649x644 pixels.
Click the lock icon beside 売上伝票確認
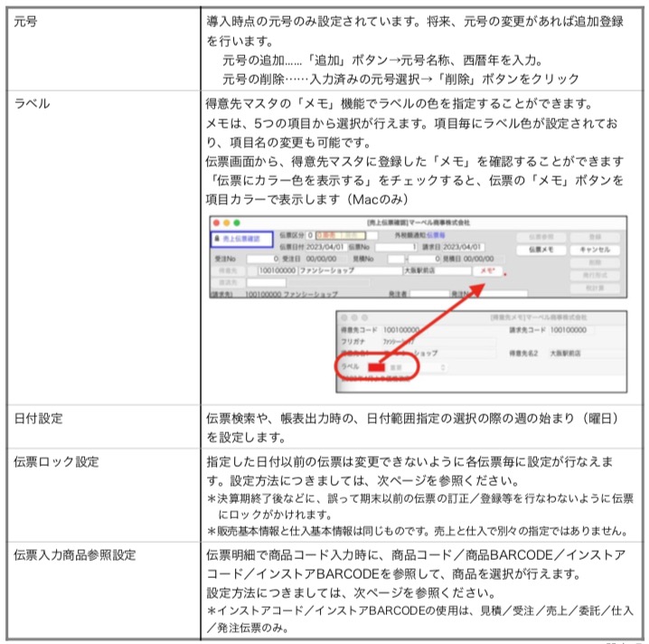pyautogui.click(x=218, y=239)
